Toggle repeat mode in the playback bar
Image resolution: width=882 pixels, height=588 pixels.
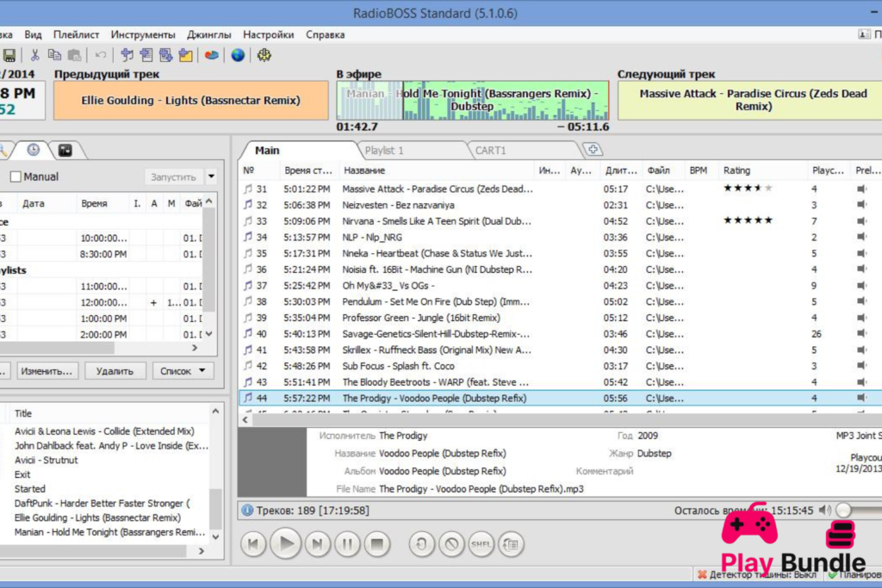coord(421,544)
